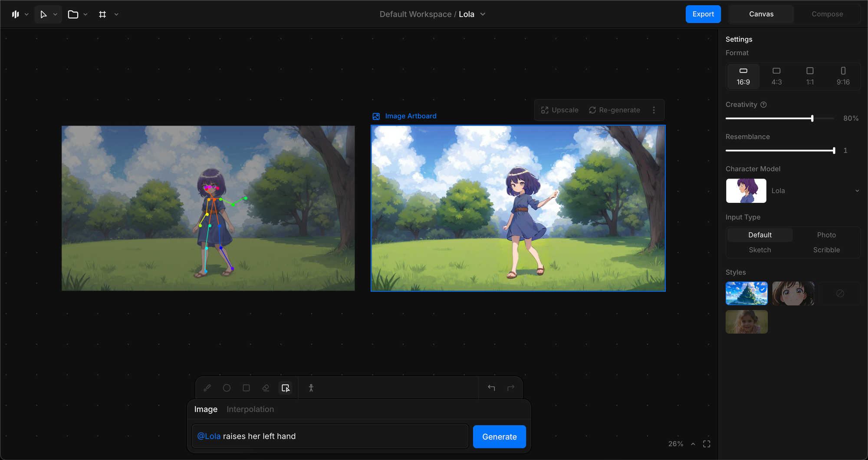Choose the 4:3 format

click(x=776, y=76)
